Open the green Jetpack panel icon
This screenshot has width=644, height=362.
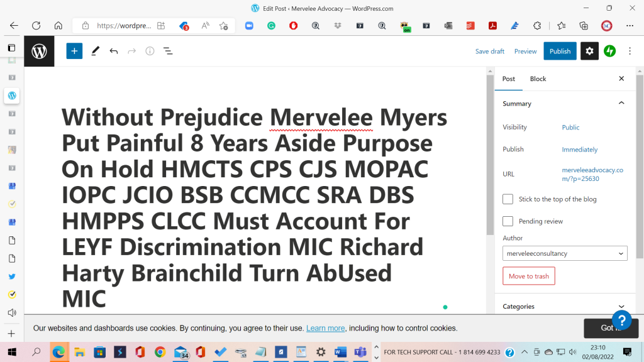coord(609,51)
